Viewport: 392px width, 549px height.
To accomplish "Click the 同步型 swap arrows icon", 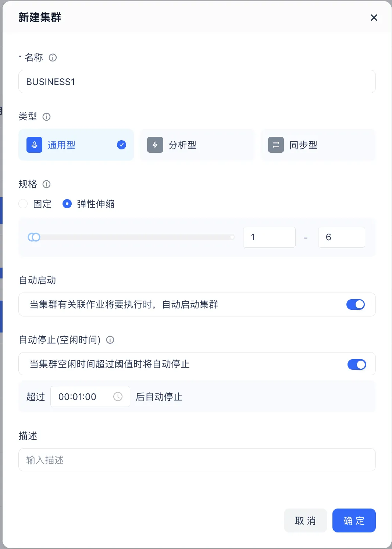I will click(276, 145).
